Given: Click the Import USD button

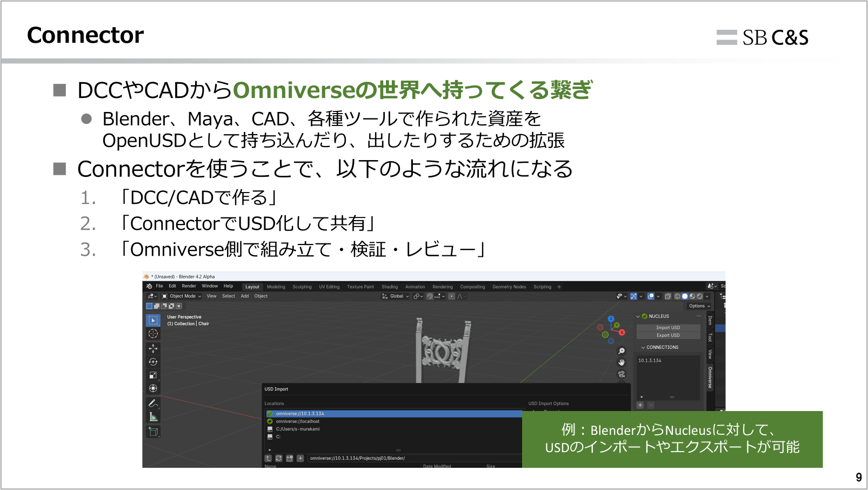Looking at the screenshot, I should [669, 328].
